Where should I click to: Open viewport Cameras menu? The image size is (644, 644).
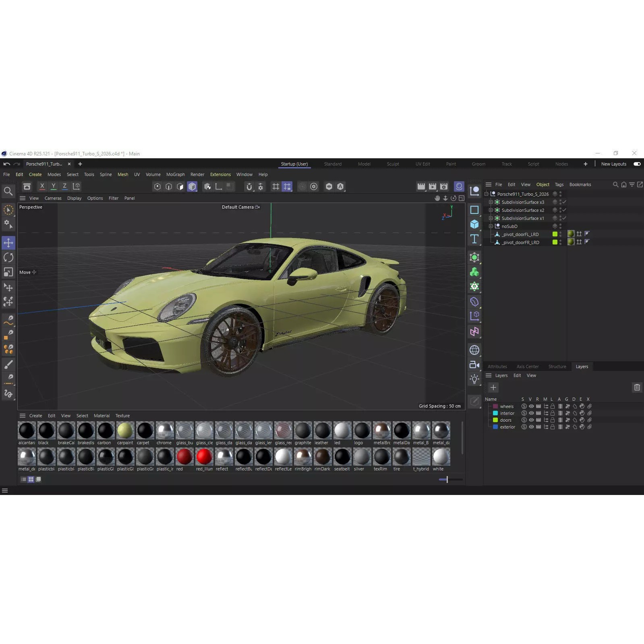(x=53, y=198)
